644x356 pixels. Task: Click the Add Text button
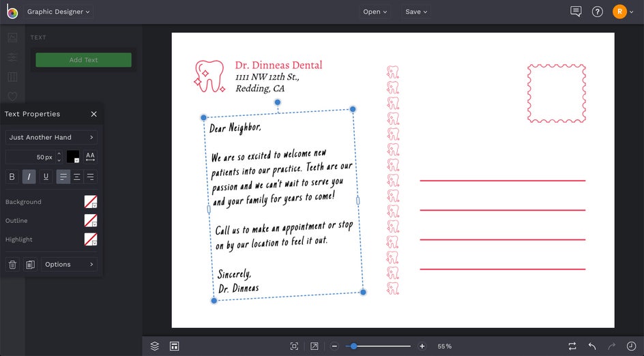[x=83, y=60]
